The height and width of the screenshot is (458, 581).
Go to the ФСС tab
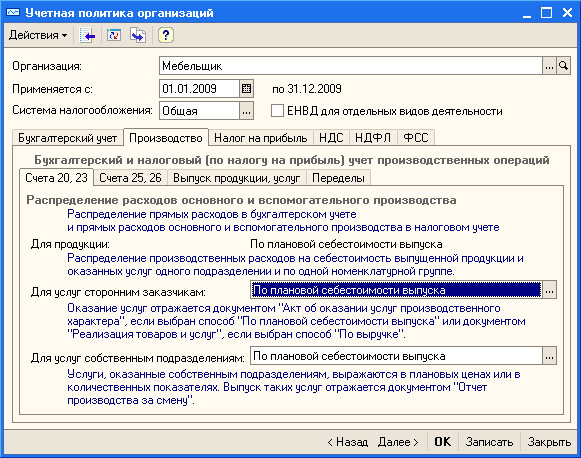416,138
